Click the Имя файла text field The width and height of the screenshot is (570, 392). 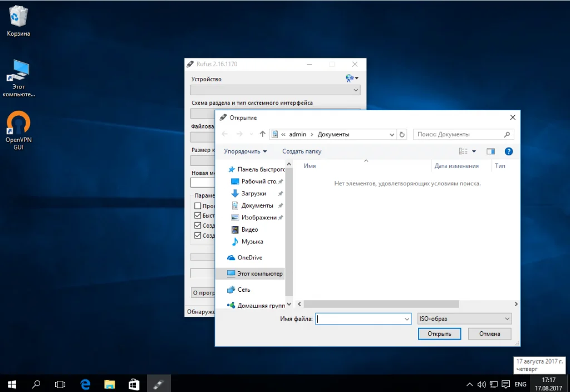coord(359,318)
